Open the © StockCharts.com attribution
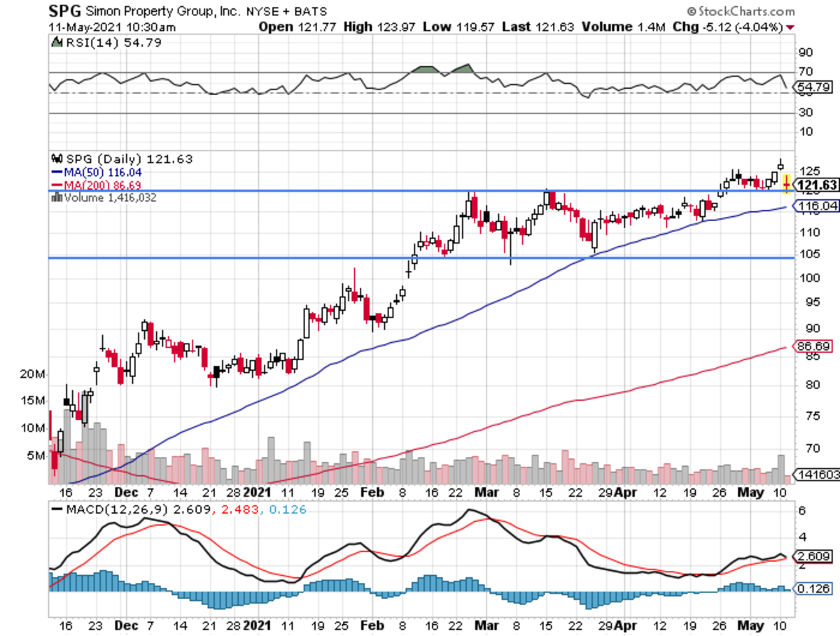Screen dimensions: 840x636 tap(741, 11)
